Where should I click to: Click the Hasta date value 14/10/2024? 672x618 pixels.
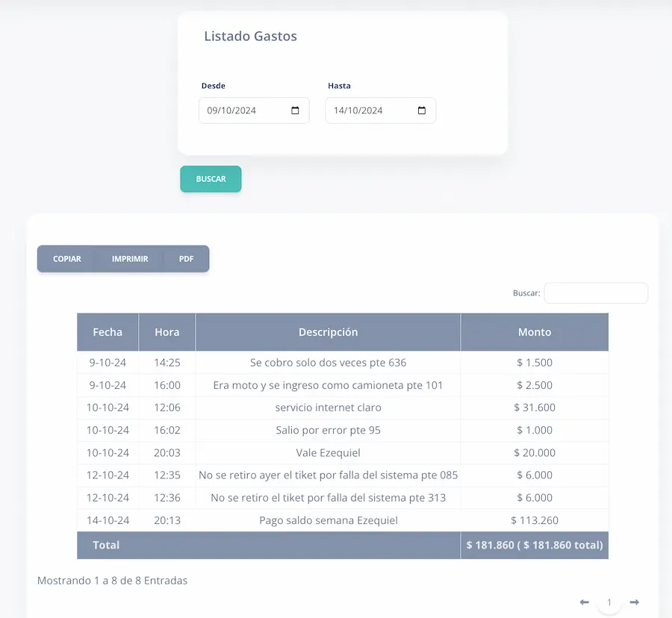click(x=358, y=110)
